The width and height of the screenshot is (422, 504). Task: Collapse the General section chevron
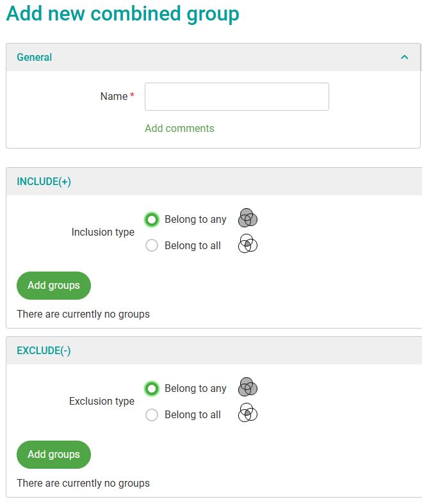click(x=404, y=58)
